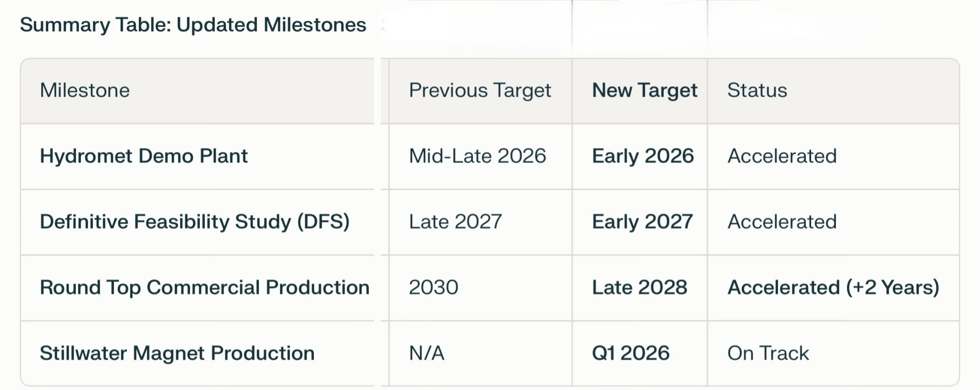Select the Definitive Feasibility Study (DFS) cell

click(194, 222)
